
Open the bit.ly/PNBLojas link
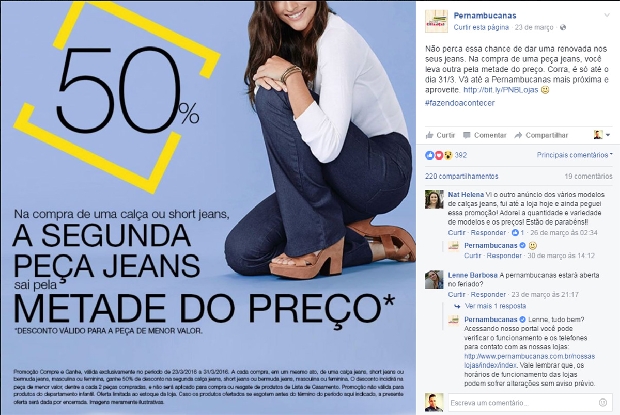(x=501, y=90)
